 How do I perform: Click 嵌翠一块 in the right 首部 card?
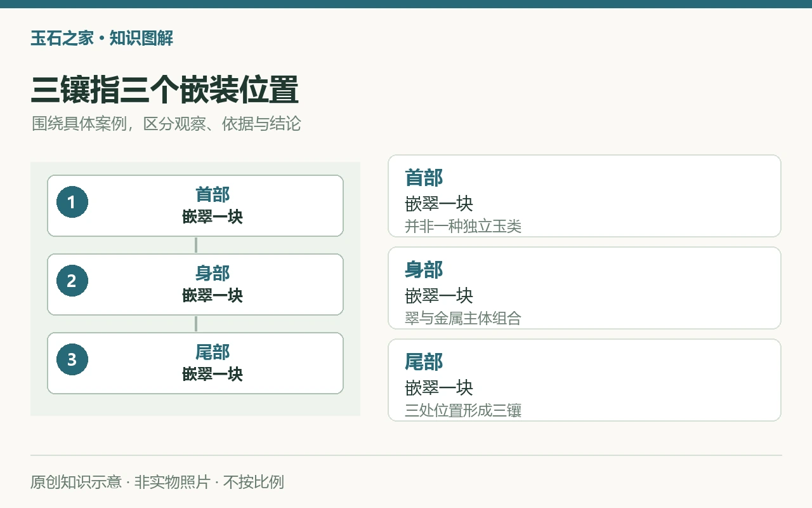point(439,203)
